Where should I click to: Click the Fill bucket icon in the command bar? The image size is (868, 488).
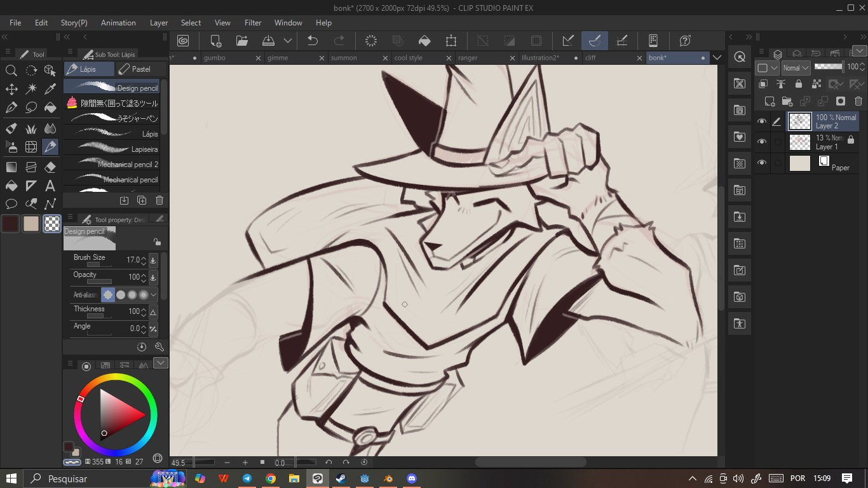[424, 41]
